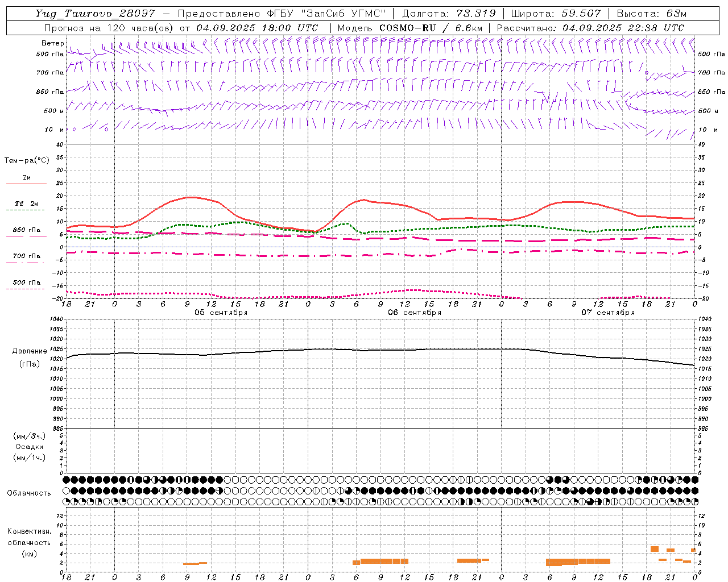Image resolution: width=728 pixels, height=582 pixels.
Task: Click the 'Ветер' wind panel label
Action: 53,43
